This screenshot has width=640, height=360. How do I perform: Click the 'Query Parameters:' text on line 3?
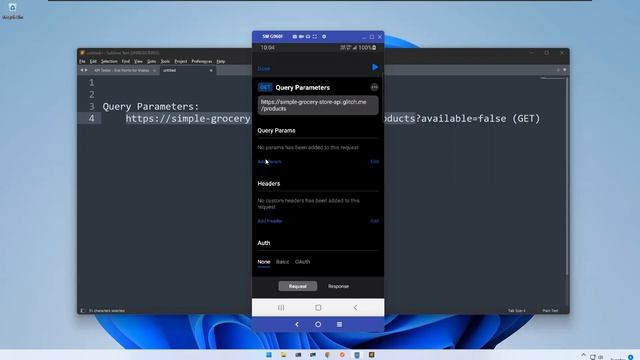click(x=151, y=107)
